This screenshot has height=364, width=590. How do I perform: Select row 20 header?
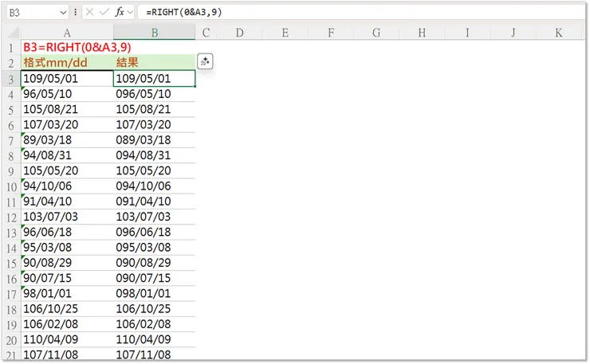(x=11, y=340)
